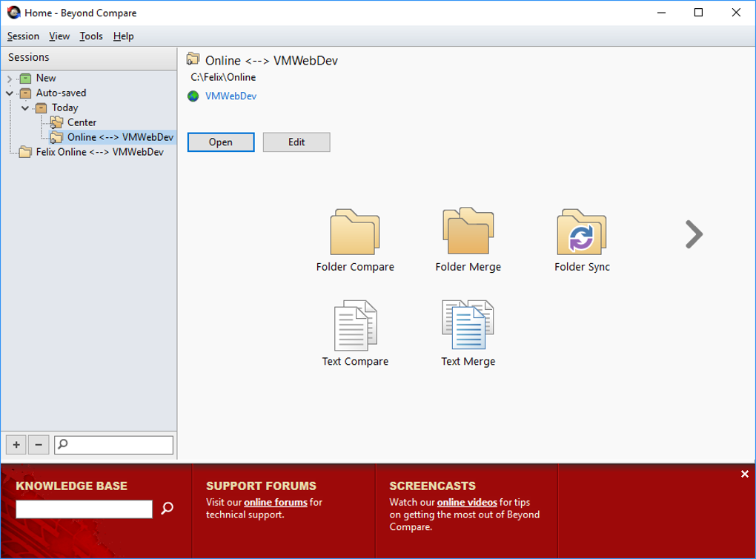Open the Online <--> VMWebDev session
756x559 pixels.
(x=221, y=142)
